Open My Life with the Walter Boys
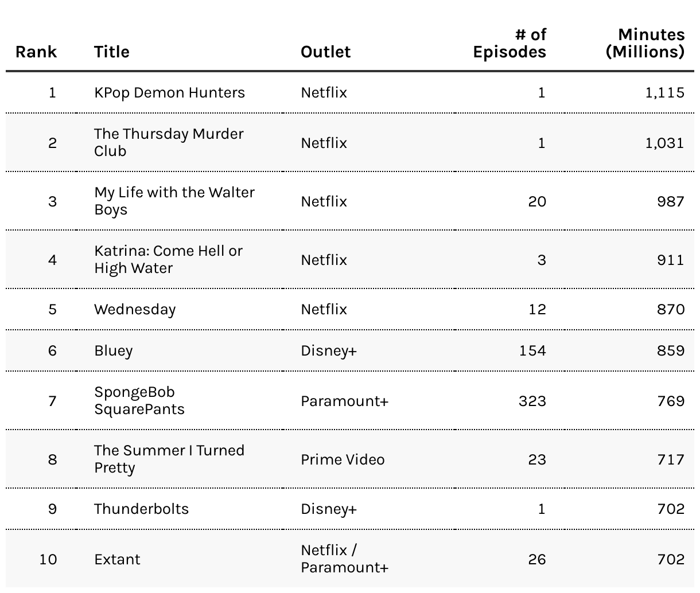Viewport: 700px width, 593px height. click(x=174, y=201)
